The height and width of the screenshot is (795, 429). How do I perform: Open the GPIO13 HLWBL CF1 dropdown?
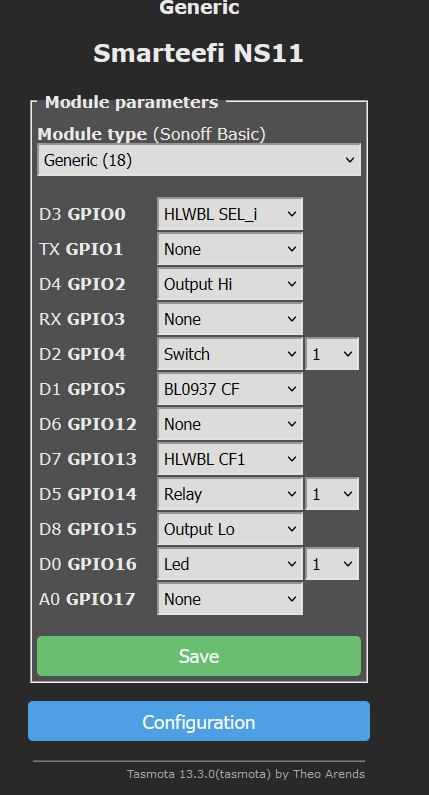coord(230,459)
